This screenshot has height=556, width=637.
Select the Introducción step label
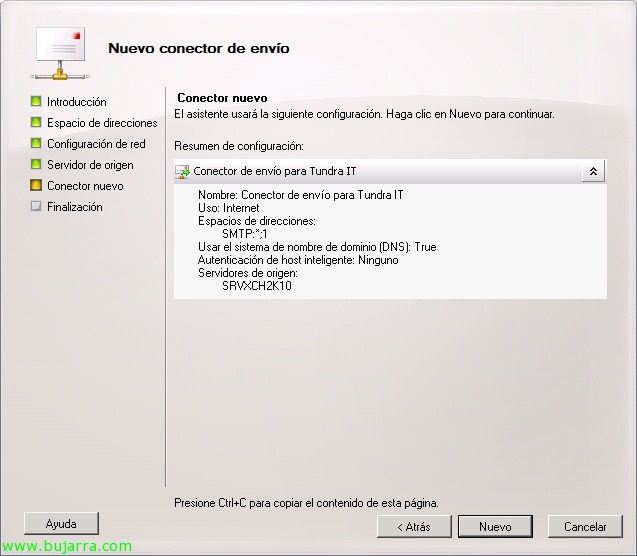click(77, 102)
